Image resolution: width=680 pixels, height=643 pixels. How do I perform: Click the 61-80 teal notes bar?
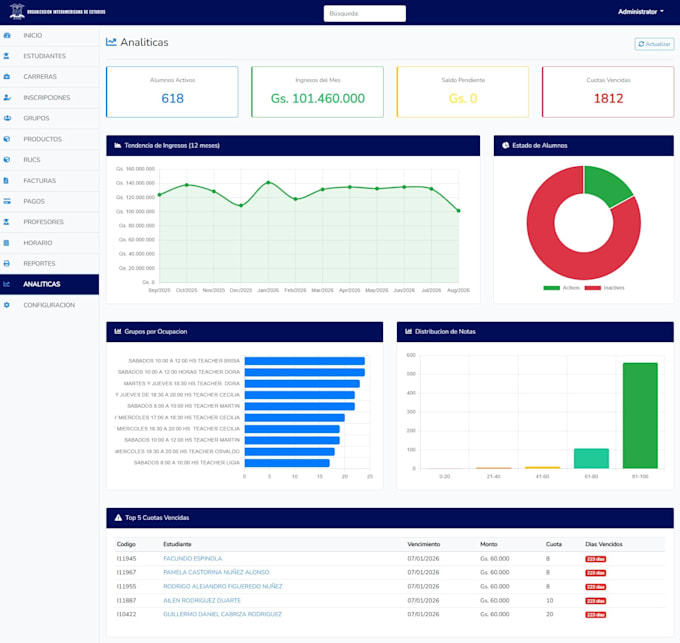pos(591,458)
